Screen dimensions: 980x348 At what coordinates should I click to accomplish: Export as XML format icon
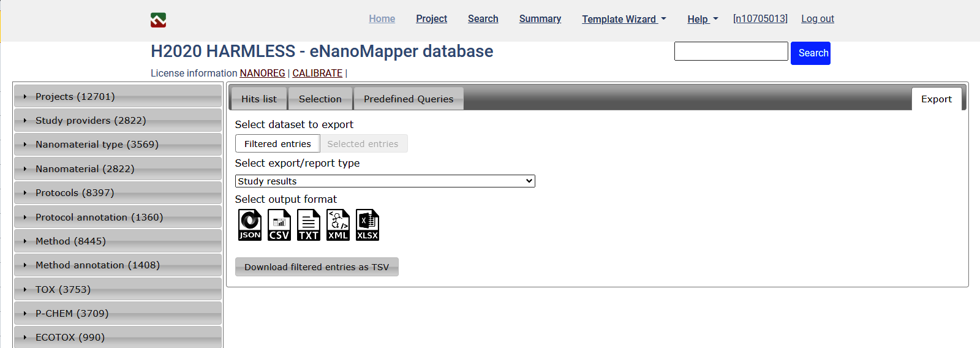(338, 225)
